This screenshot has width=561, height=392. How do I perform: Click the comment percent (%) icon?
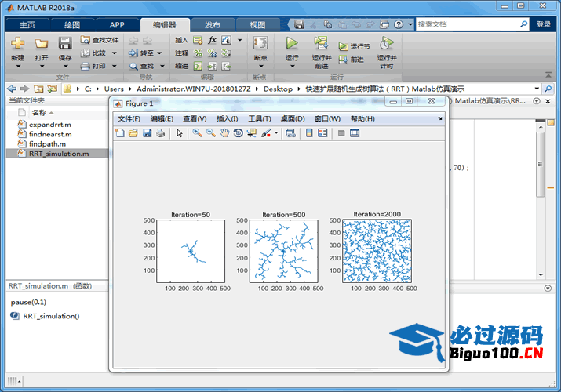coord(198,53)
